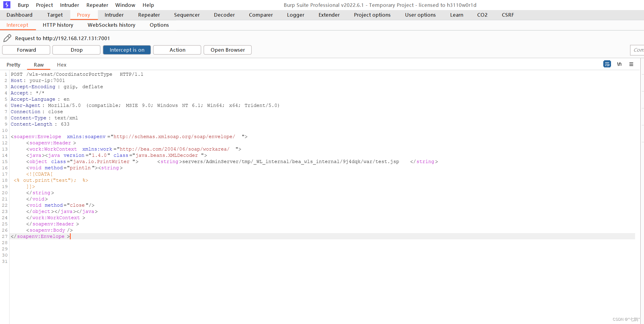Drop the intercepted request
Viewport: 644px width, 324px height.
click(x=76, y=50)
